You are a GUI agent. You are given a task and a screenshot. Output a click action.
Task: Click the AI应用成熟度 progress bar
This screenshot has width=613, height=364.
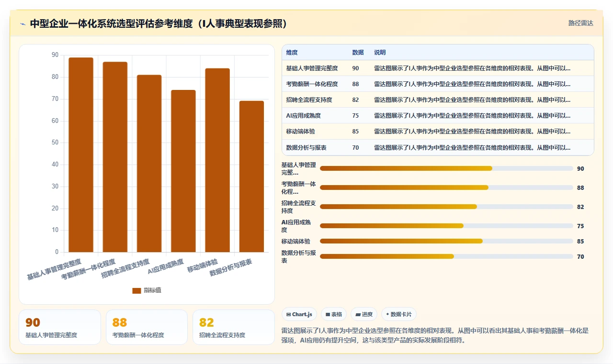click(x=446, y=226)
